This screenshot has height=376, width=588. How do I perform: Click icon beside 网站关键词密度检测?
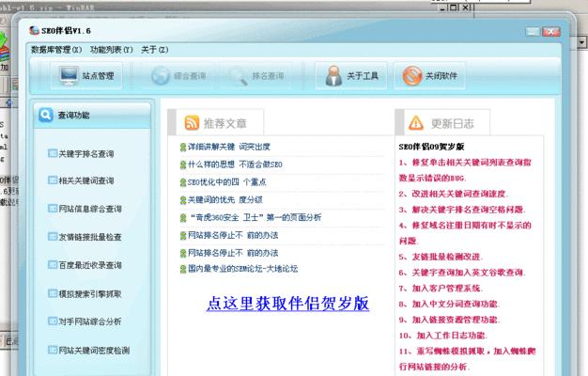53,350
